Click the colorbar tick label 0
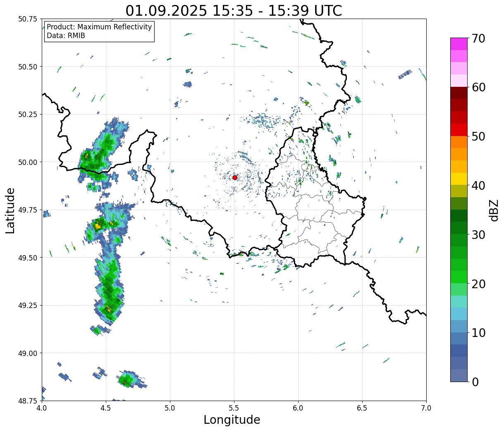The height and width of the screenshot is (430, 504). (475, 382)
